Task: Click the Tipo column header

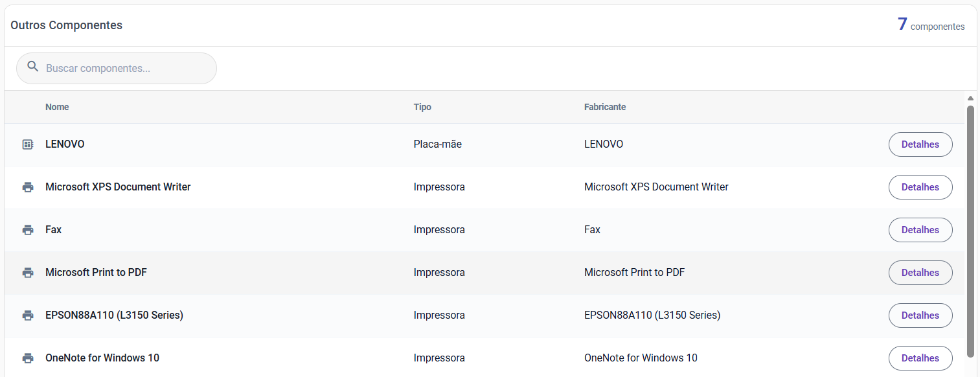Action: (422, 107)
